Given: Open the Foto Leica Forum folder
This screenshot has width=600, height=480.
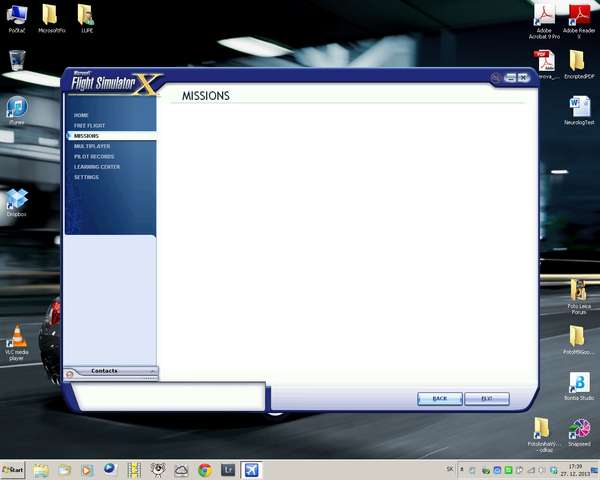Looking at the screenshot, I should (579, 297).
